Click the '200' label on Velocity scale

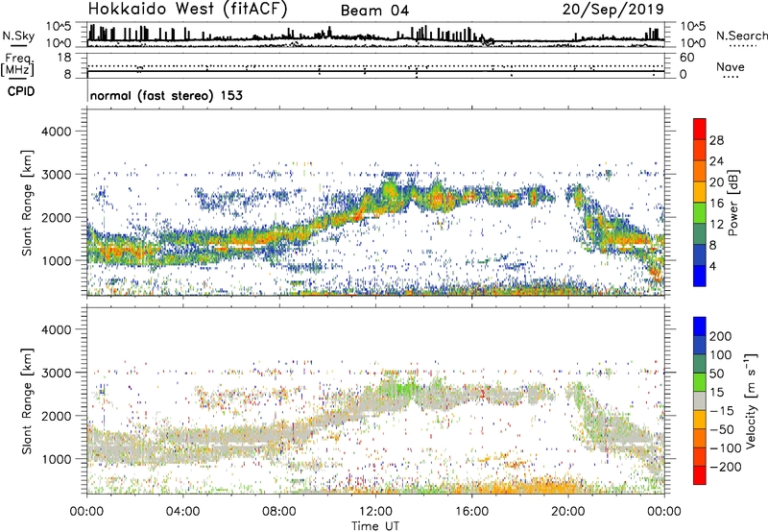(721, 336)
